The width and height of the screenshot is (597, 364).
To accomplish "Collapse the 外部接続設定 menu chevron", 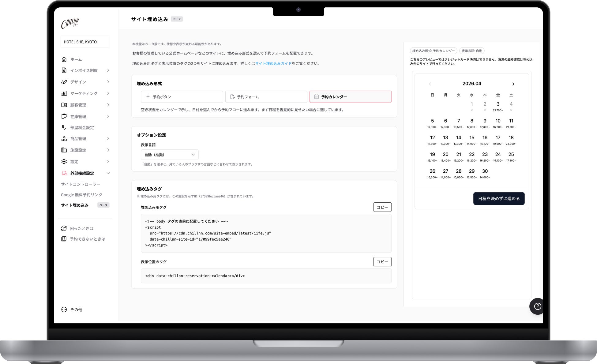I will click(x=108, y=173).
